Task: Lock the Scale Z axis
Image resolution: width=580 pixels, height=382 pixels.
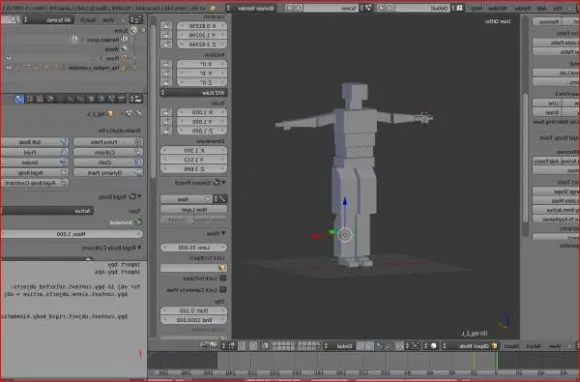Action: pyautogui.click(x=167, y=131)
